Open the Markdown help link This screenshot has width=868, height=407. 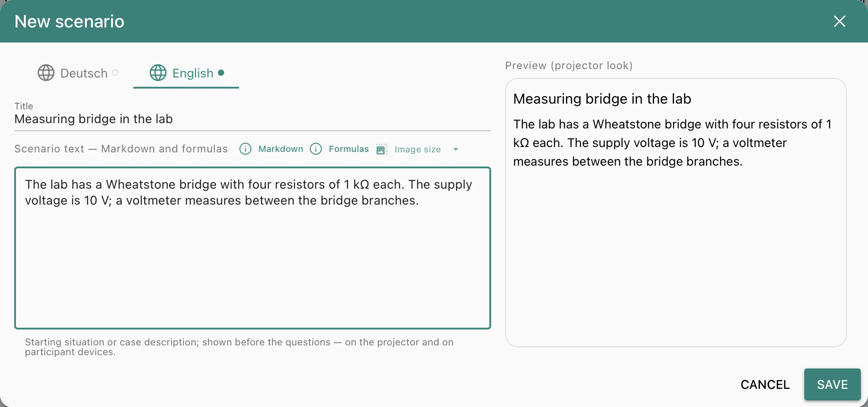point(281,149)
